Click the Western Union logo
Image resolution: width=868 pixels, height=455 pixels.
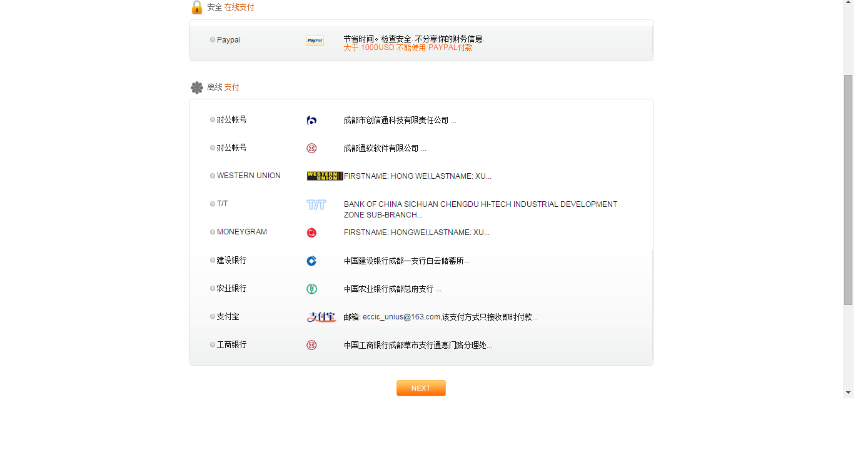(325, 176)
